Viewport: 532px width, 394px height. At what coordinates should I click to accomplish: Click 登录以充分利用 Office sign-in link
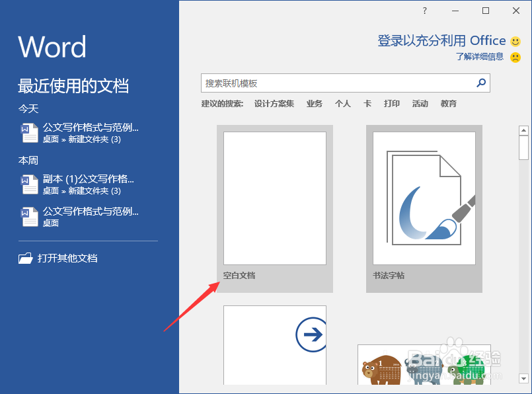tap(441, 41)
